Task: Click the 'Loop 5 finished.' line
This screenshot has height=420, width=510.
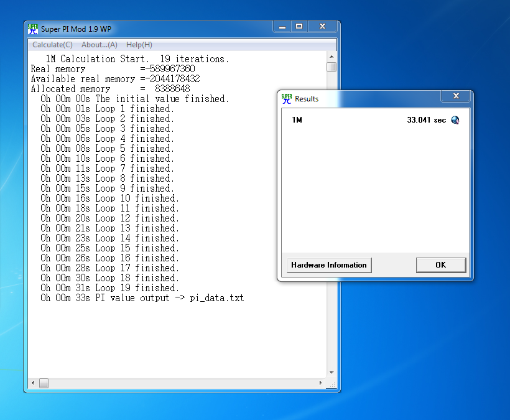Action: (x=108, y=148)
